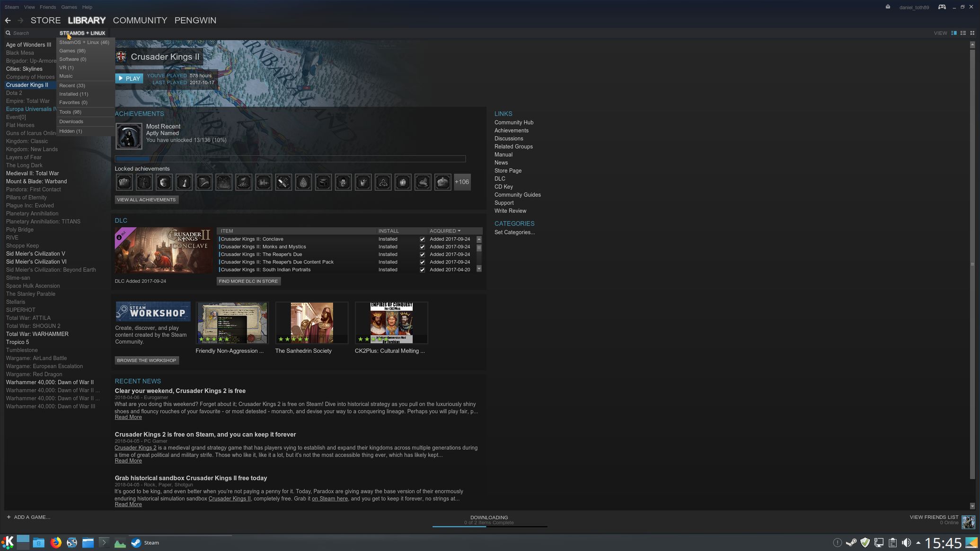
Task: Launch the Konsole terminal icon
Action: point(104,542)
